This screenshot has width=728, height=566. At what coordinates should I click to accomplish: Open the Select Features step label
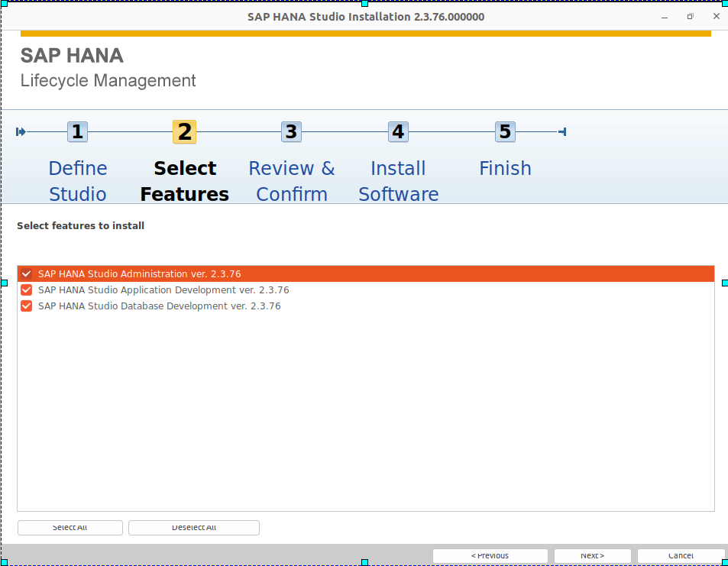coord(185,181)
